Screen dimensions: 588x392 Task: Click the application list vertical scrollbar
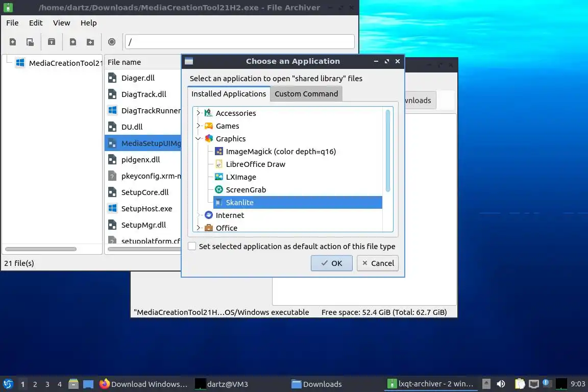388,151
